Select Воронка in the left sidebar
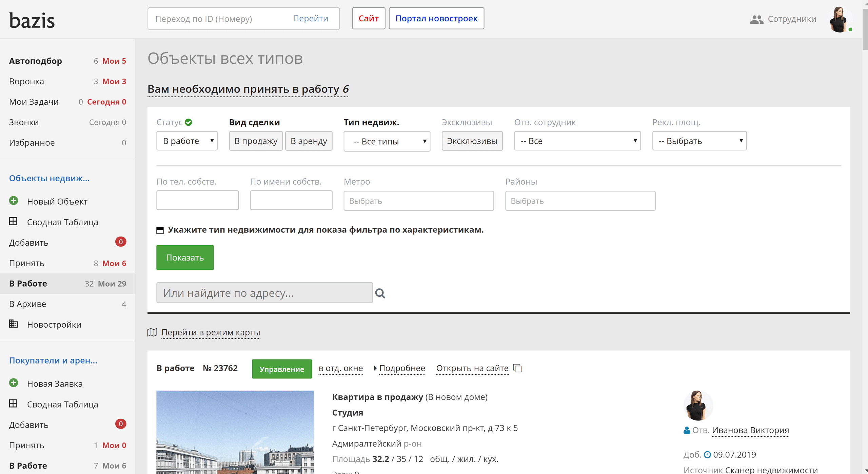Image resolution: width=868 pixels, height=474 pixels. [x=26, y=81]
